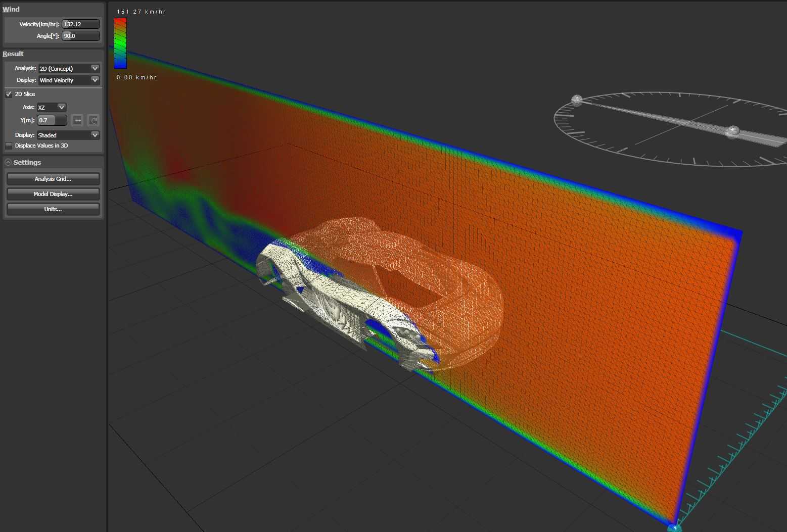Screen dimensions: 787x532
Task: Click the Result panel header
Action: click(x=13, y=54)
